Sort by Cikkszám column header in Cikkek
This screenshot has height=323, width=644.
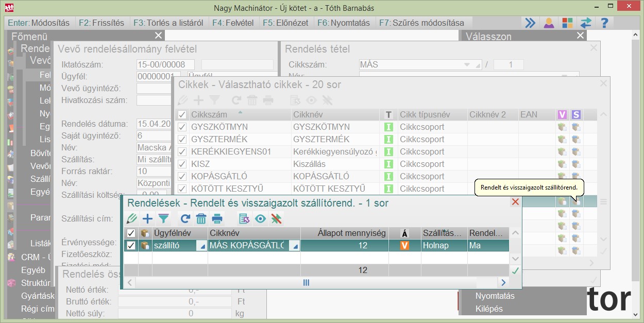pos(239,114)
